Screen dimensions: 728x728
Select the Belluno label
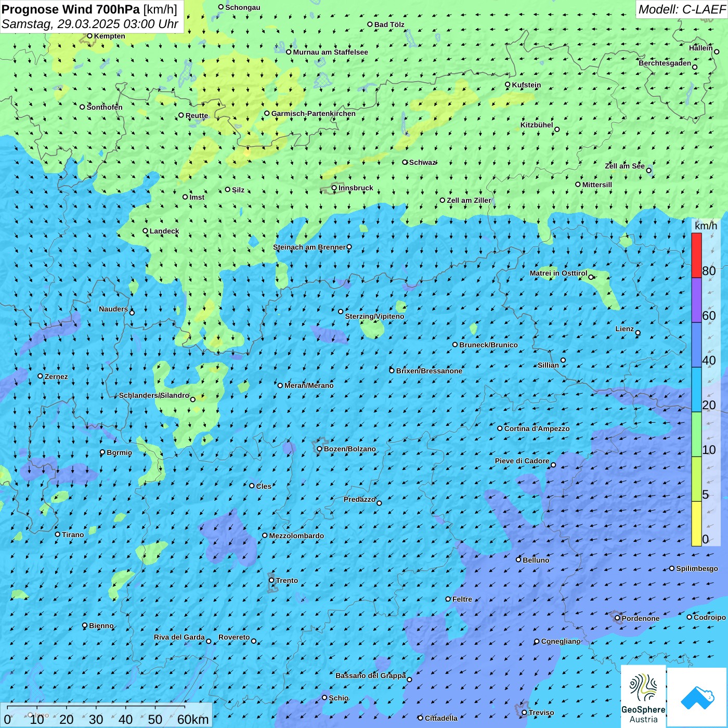(x=536, y=560)
